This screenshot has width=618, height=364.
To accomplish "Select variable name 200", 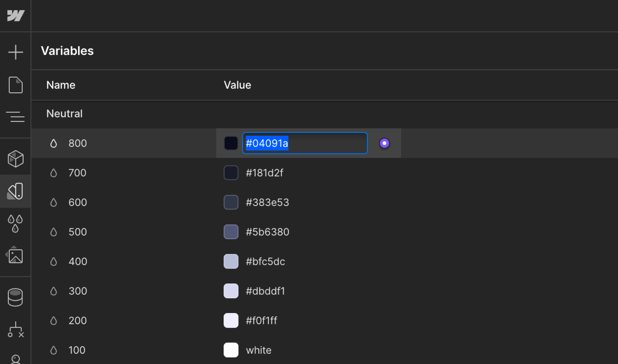I will (78, 320).
